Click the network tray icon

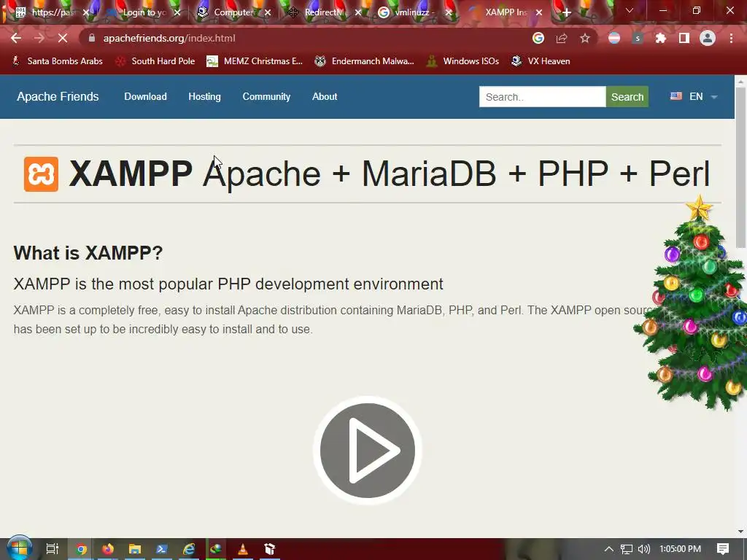point(627,549)
